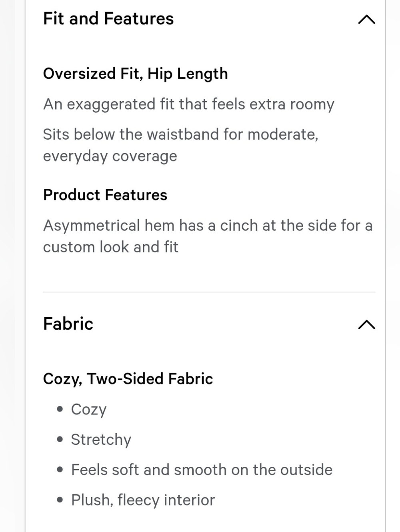400x532 pixels.
Task: Click the 'Cozy' bullet list item text
Action: pyautogui.click(x=89, y=409)
